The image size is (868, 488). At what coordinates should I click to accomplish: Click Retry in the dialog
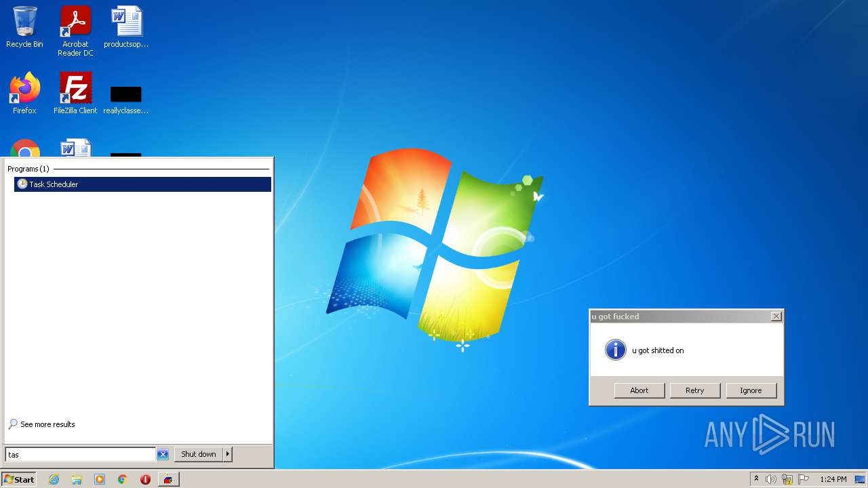[x=695, y=390]
